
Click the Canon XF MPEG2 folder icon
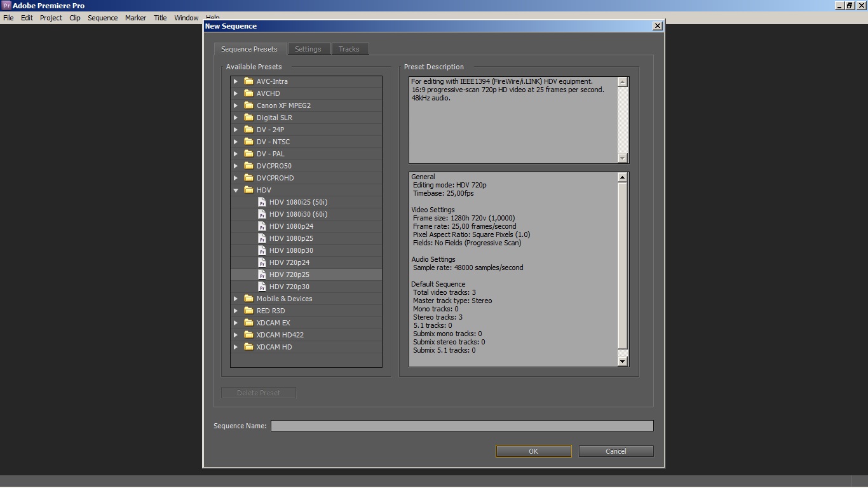click(x=248, y=105)
